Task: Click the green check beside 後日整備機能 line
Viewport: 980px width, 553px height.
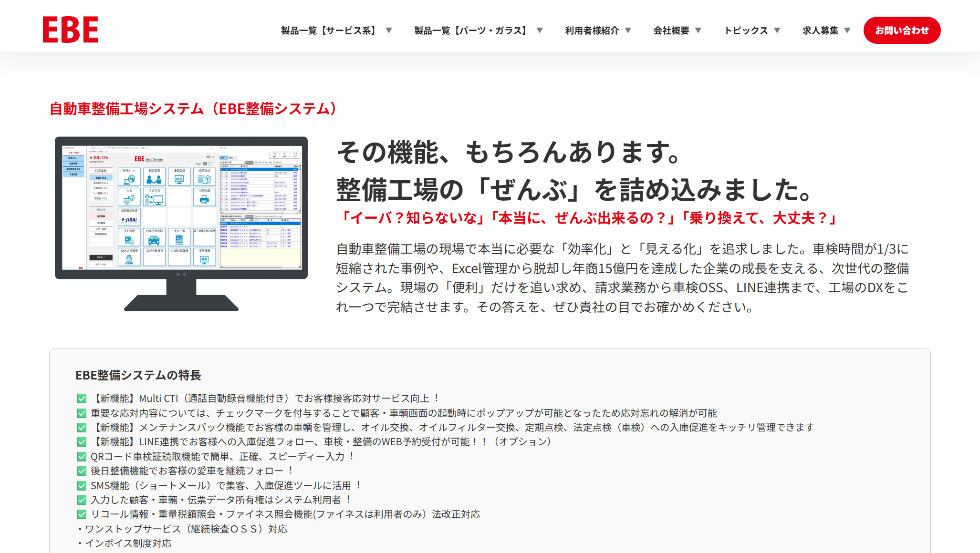Action: (82, 471)
